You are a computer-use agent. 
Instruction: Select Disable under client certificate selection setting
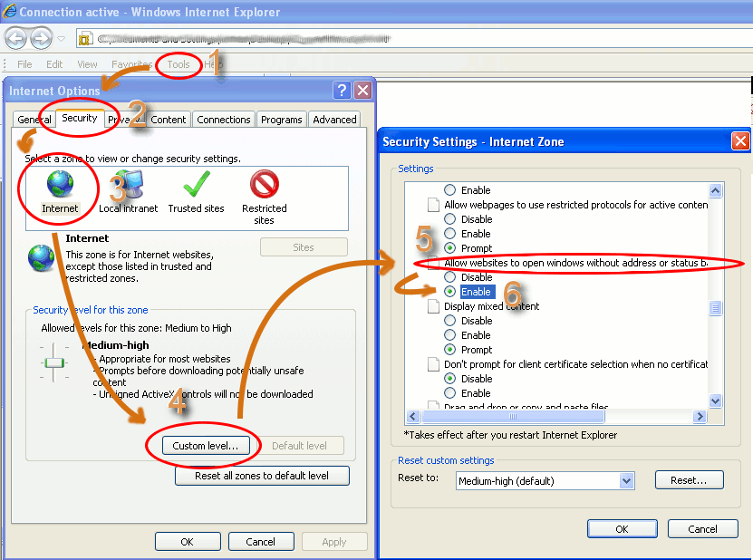coord(450,379)
